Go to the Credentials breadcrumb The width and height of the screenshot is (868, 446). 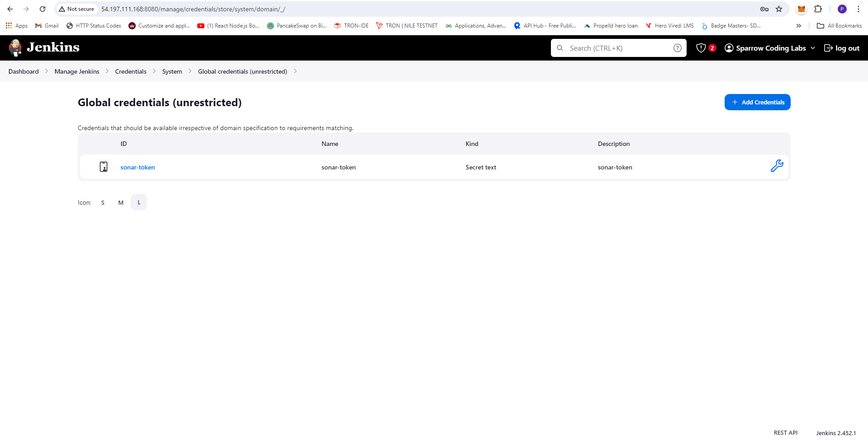(131, 71)
